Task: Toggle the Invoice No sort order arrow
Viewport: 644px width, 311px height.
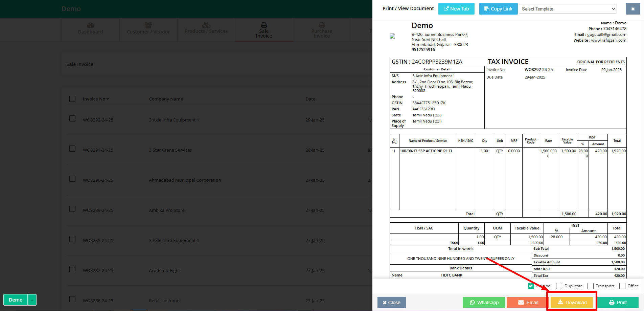Action: (107, 98)
